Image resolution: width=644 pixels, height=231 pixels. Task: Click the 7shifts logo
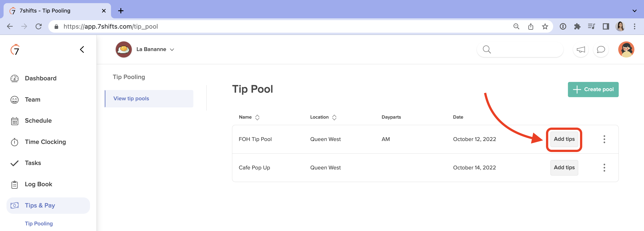15,49
